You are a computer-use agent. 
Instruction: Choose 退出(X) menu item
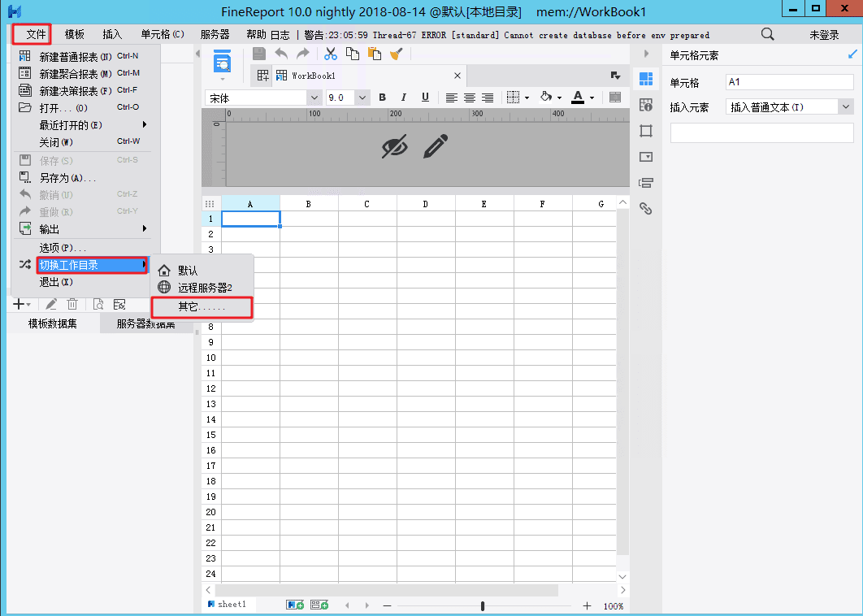click(x=83, y=282)
